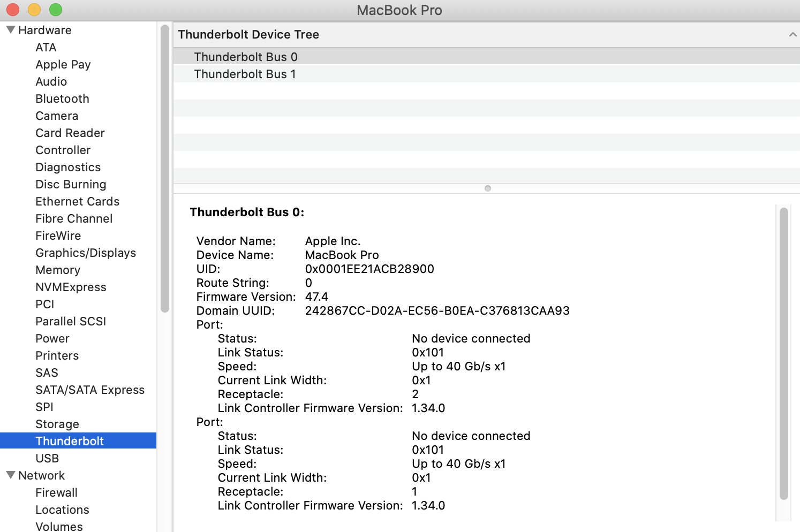The image size is (800, 532).
Task: Open Power category in the sidebar
Action: point(52,338)
